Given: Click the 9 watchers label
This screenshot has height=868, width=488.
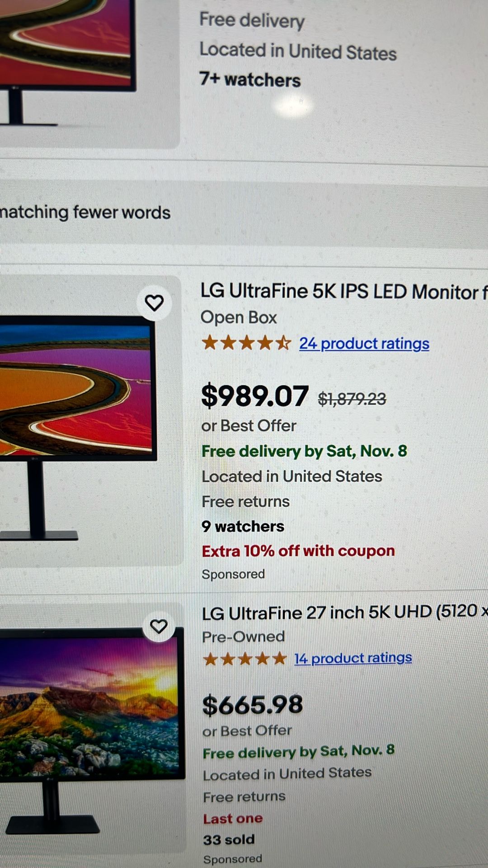Looking at the screenshot, I should [x=243, y=526].
